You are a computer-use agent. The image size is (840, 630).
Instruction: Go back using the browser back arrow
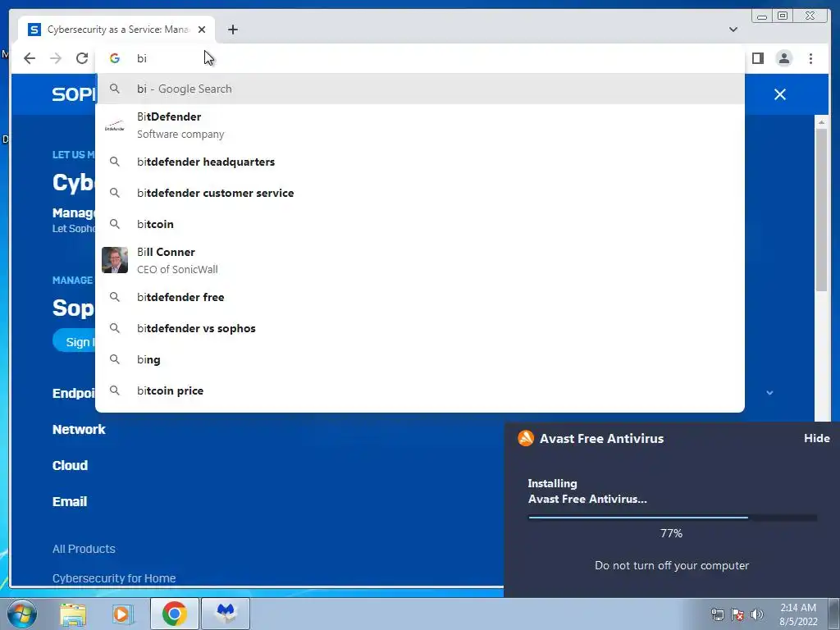[30, 58]
